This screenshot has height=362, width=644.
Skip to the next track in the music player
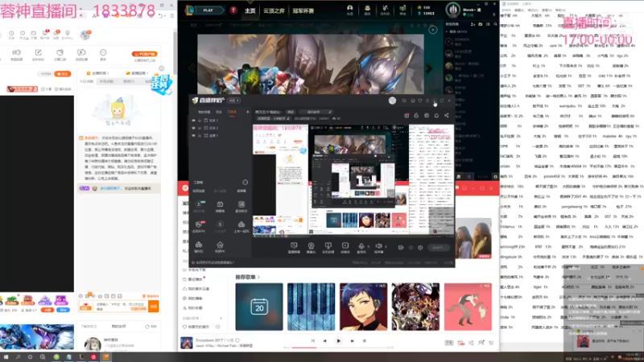(x=352, y=340)
